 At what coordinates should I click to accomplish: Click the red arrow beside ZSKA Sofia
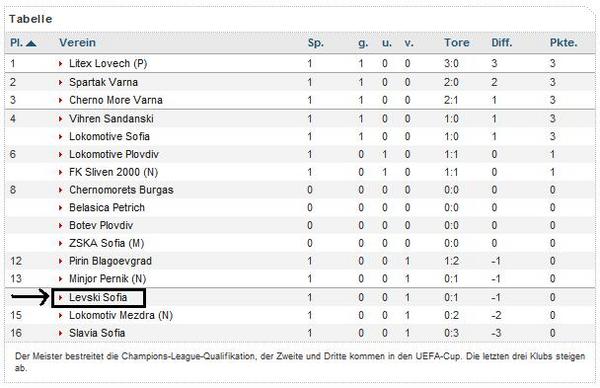tap(60, 243)
